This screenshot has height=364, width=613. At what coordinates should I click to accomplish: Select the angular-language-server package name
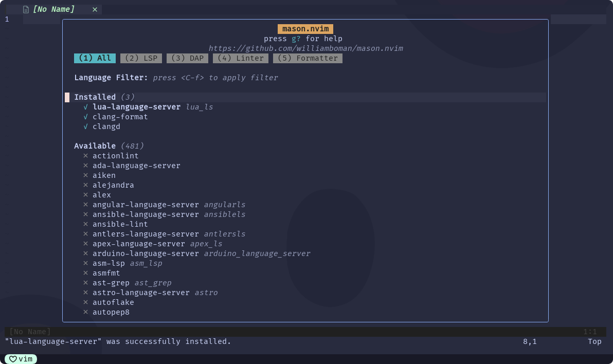(x=146, y=205)
